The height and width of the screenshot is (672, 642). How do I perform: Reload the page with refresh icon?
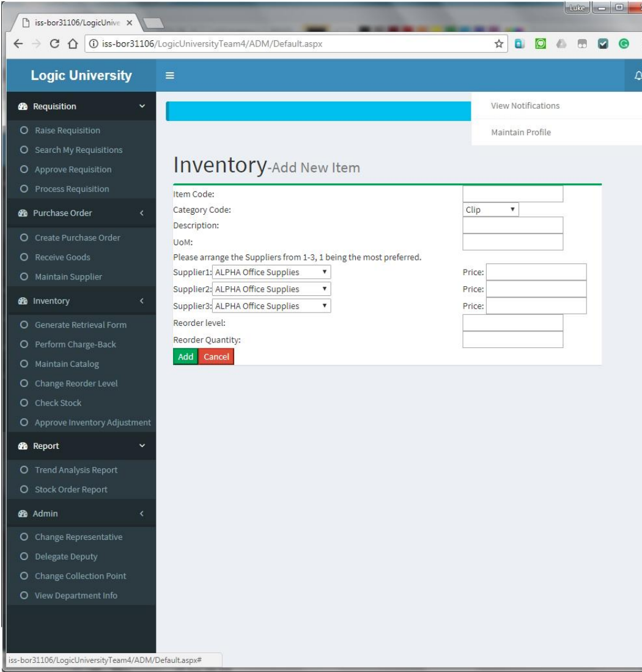tap(54, 43)
